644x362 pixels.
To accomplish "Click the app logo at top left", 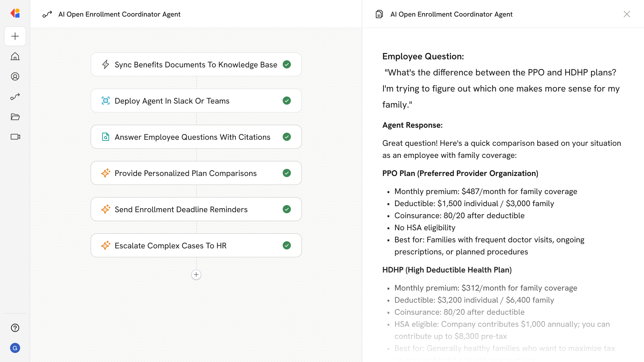I will point(15,13).
